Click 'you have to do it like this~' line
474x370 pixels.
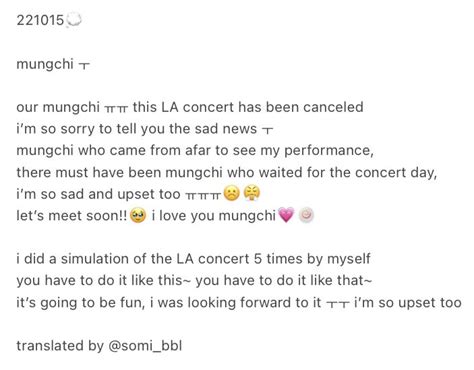194,280
